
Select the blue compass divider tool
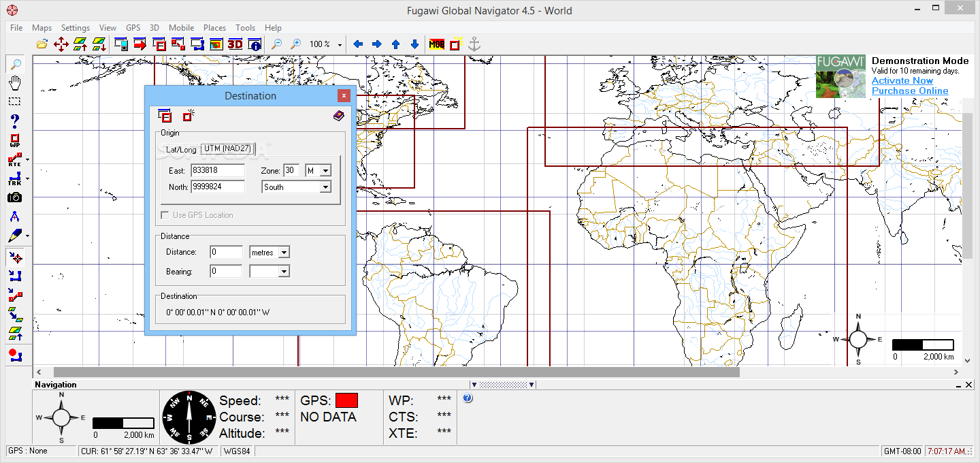14,217
